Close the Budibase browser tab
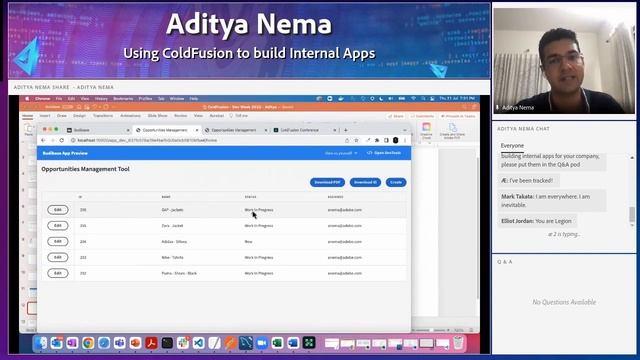This screenshot has height=360, width=640. click(128, 130)
